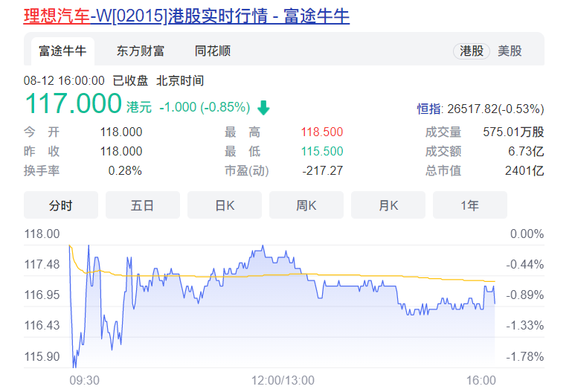Open the 周K weekly candlestick chart
The image size is (575, 392).
point(306,205)
